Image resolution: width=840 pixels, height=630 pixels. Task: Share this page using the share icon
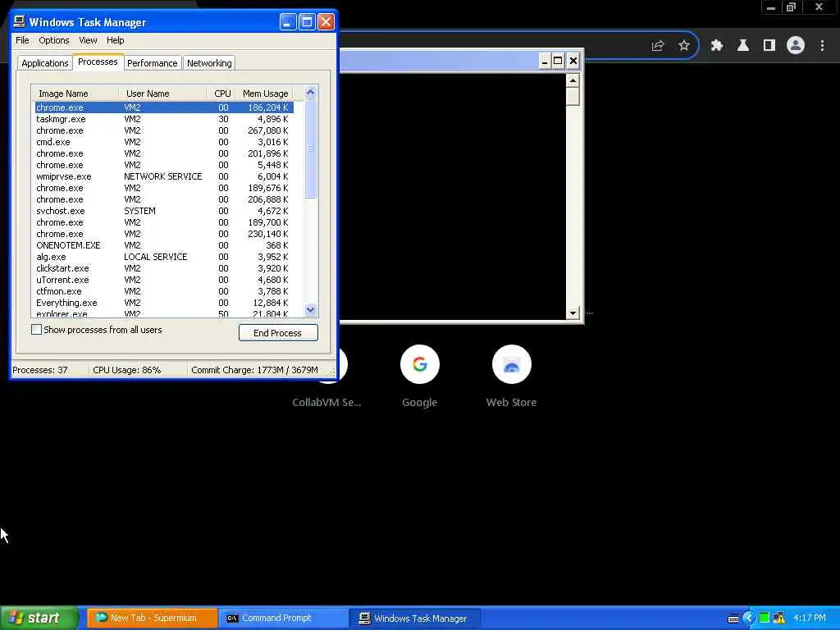(x=658, y=46)
